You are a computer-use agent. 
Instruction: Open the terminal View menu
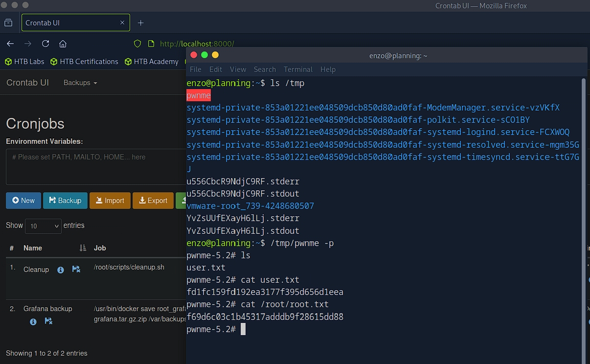point(238,69)
